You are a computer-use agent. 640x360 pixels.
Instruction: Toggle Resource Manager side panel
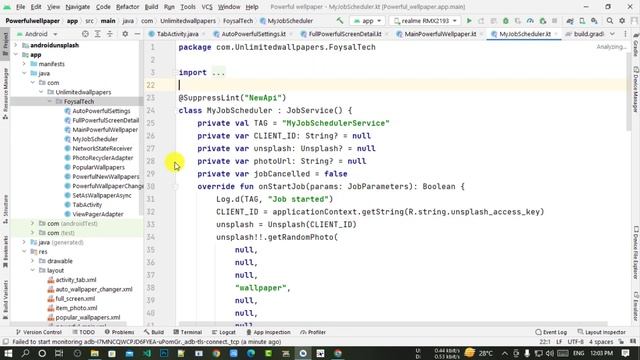(x=5, y=94)
